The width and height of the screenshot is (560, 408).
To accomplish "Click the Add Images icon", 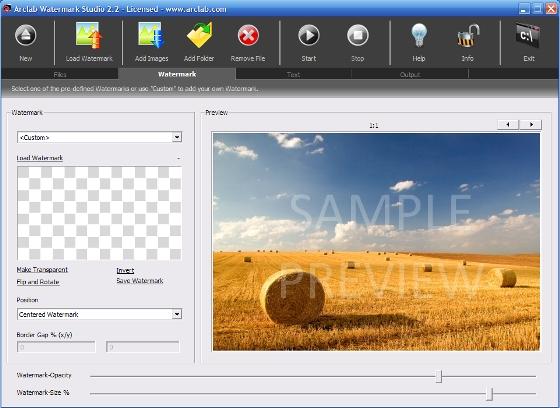I will (151, 35).
